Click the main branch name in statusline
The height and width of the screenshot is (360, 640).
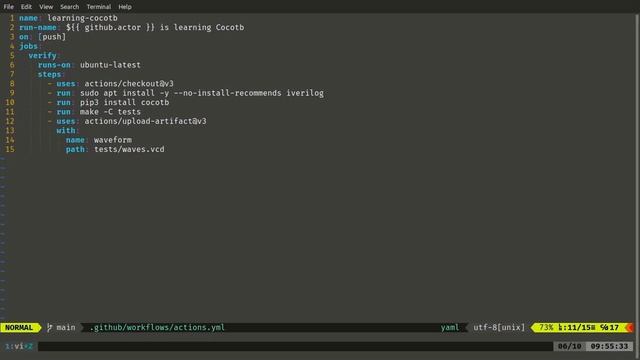pyautogui.click(x=66, y=327)
